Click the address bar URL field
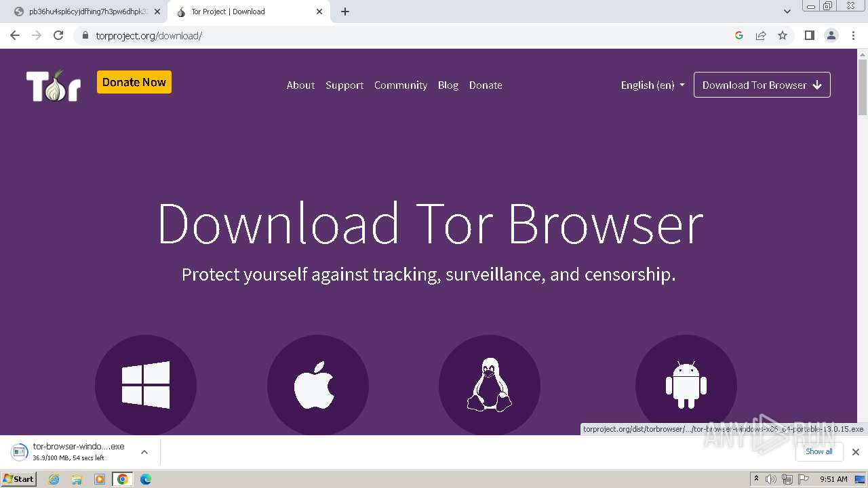868x488 pixels. point(407,35)
